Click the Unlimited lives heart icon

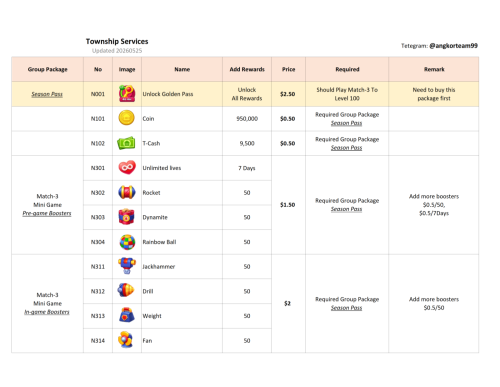[127, 167]
